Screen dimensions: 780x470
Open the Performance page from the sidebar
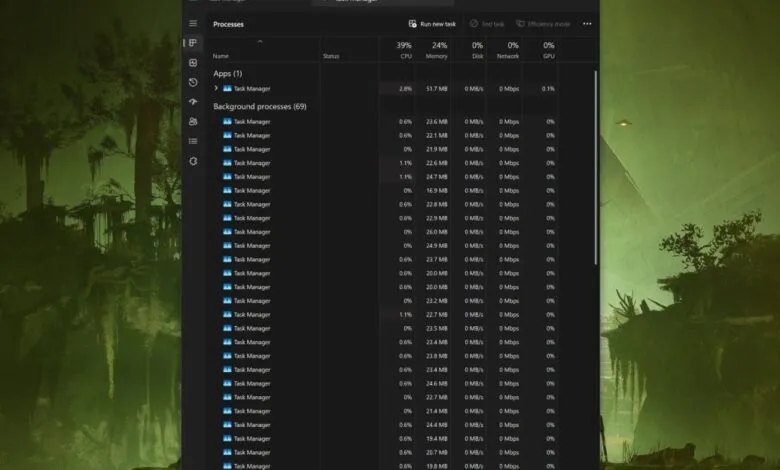coord(193,63)
